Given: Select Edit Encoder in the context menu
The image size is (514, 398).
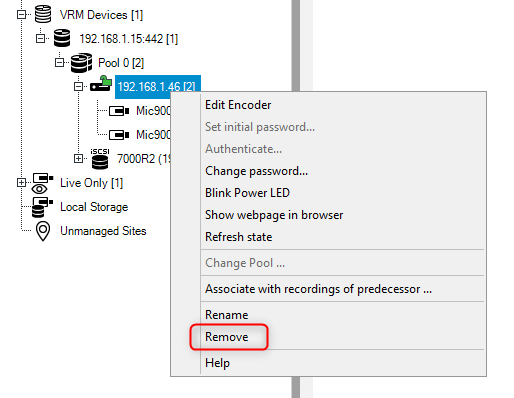Looking at the screenshot, I should click(238, 105).
